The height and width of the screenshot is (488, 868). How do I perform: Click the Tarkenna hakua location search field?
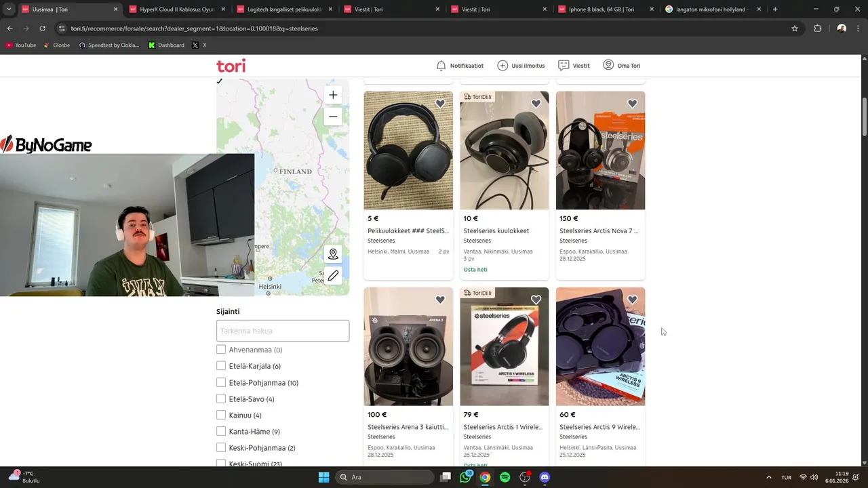click(283, 331)
